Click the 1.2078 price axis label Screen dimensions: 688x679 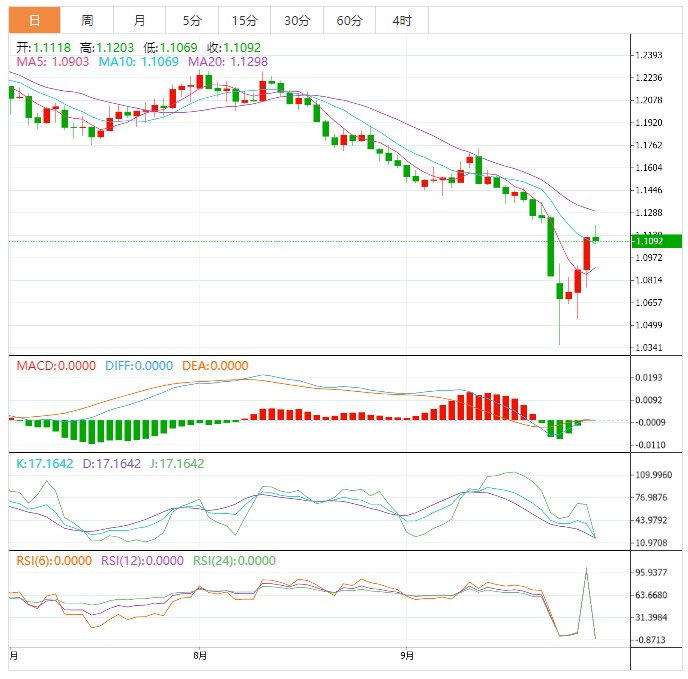pyautogui.click(x=649, y=100)
